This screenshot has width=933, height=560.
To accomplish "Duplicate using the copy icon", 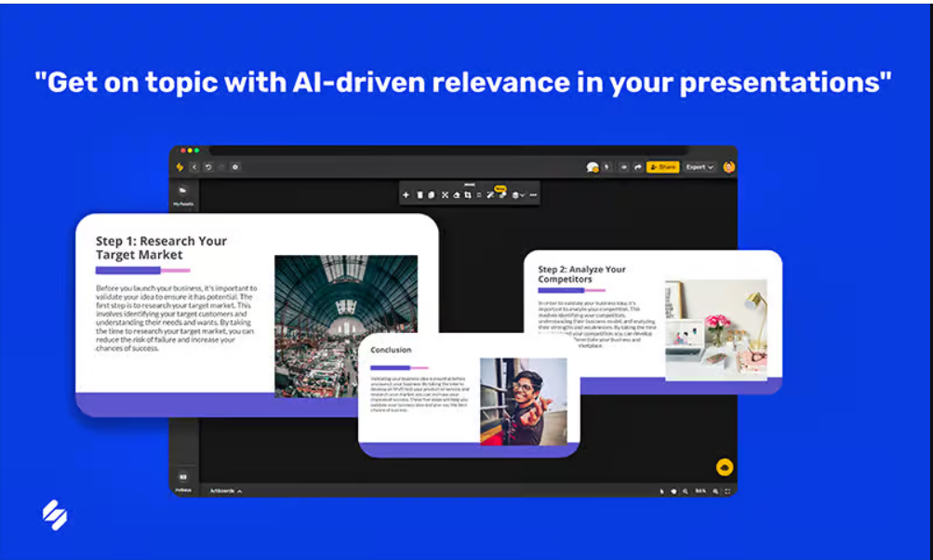I will click(432, 195).
